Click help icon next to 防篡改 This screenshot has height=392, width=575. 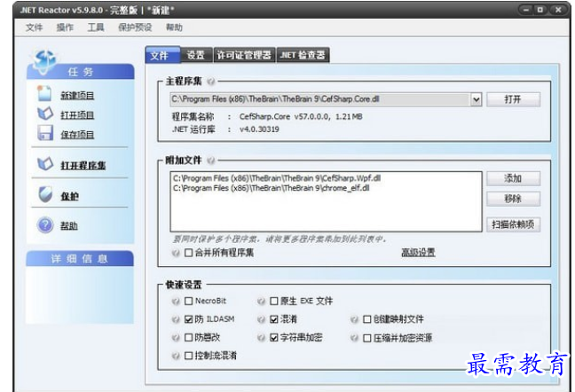tap(176, 337)
